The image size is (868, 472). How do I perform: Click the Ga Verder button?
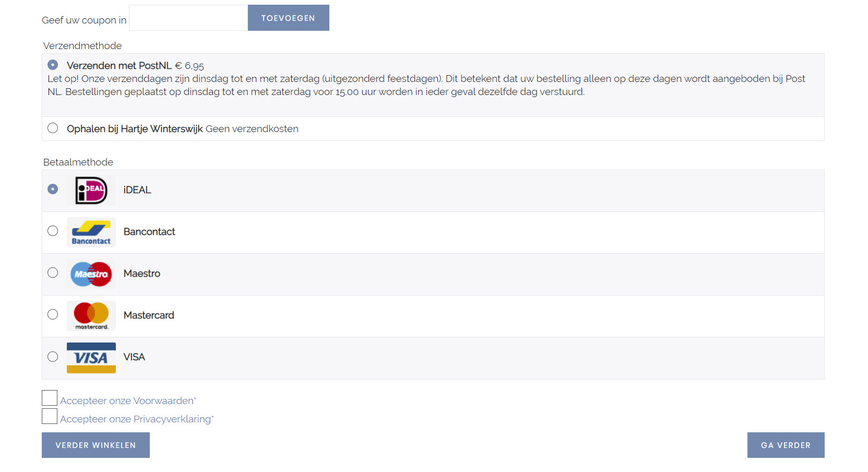coord(786,445)
